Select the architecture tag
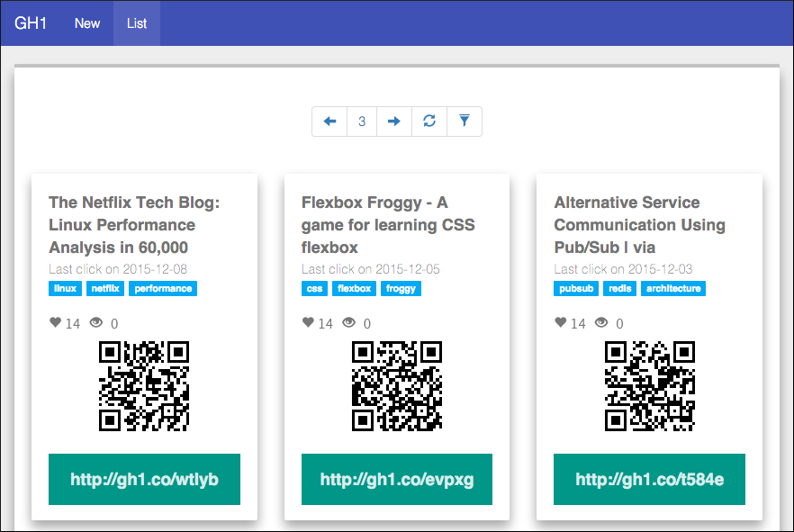Image resolution: width=794 pixels, height=532 pixels. (673, 289)
